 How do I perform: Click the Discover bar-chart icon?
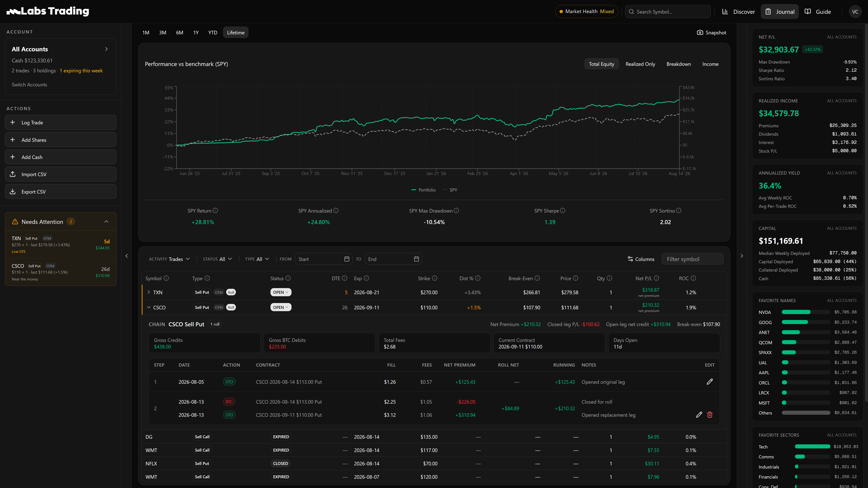725,12
